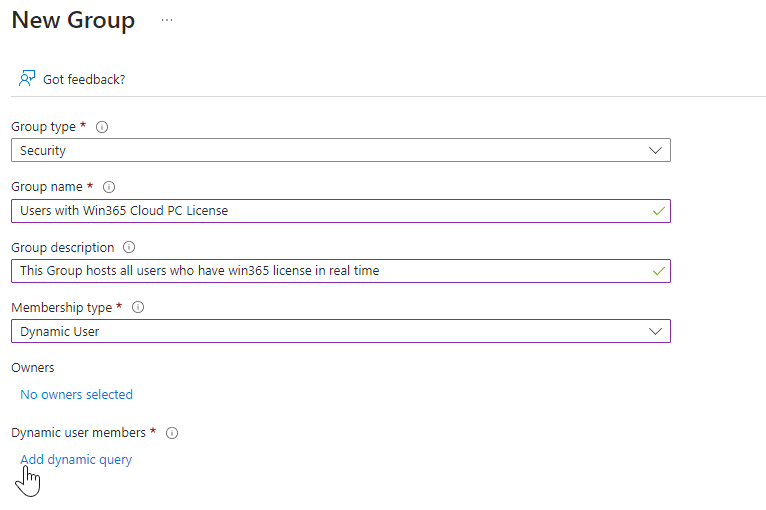Click the green checkmark in Group name
Image resolution: width=766 pixels, height=510 pixels.
point(657,211)
